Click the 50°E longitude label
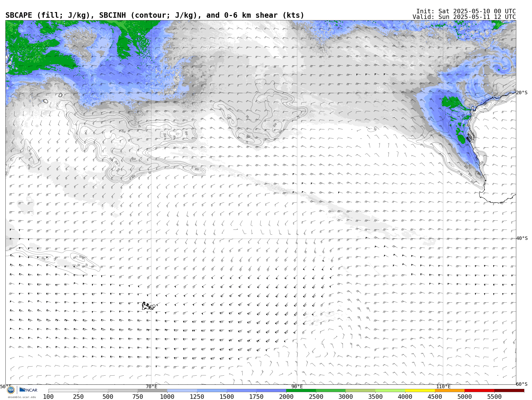 tap(6, 387)
